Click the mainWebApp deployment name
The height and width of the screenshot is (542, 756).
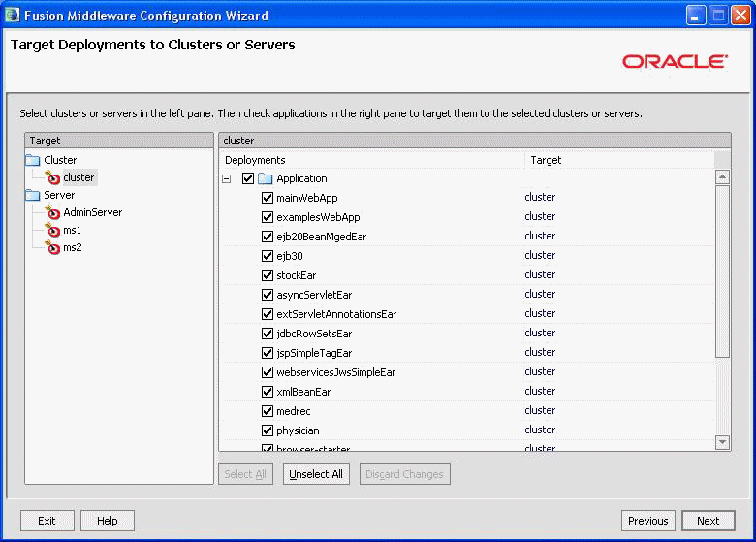pyautogui.click(x=307, y=198)
